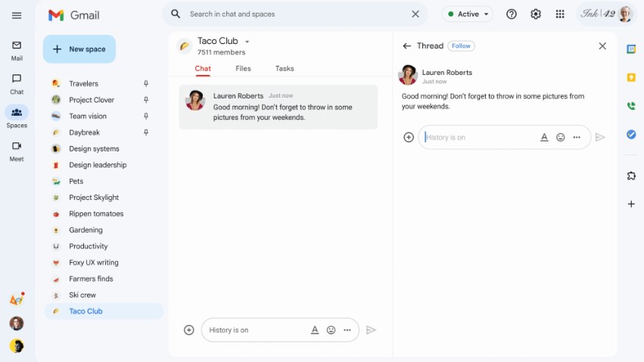Open the account profile avatar
644x362 pixels.
[625, 14]
